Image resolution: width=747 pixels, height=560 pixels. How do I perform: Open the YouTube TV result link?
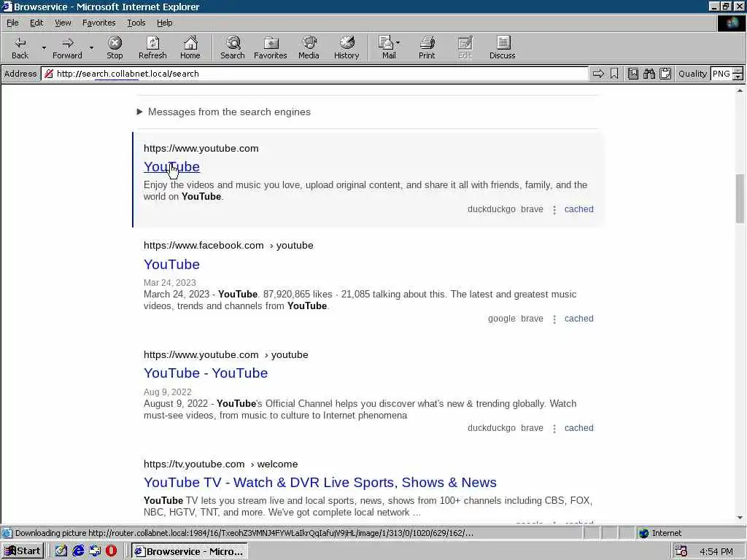[x=320, y=483]
